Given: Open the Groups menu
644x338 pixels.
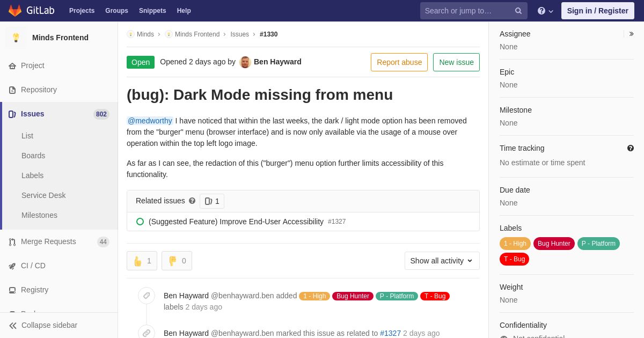Looking at the screenshot, I should point(116,11).
